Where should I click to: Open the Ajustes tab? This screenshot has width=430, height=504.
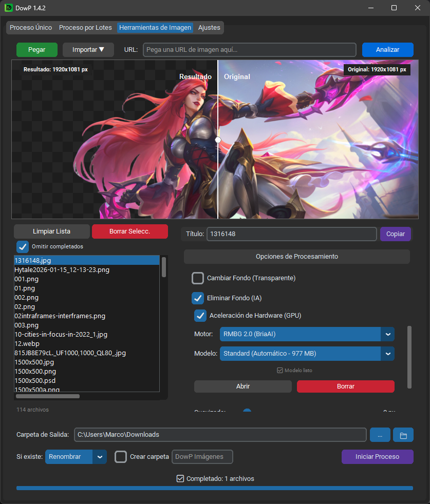pyautogui.click(x=209, y=28)
